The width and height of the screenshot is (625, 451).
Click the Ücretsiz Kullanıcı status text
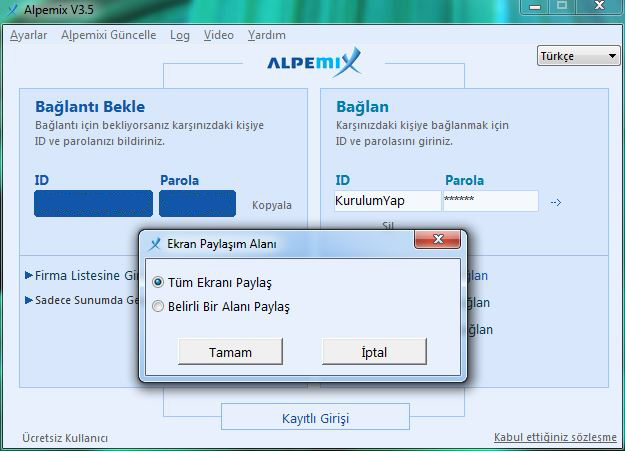coord(65,438)
